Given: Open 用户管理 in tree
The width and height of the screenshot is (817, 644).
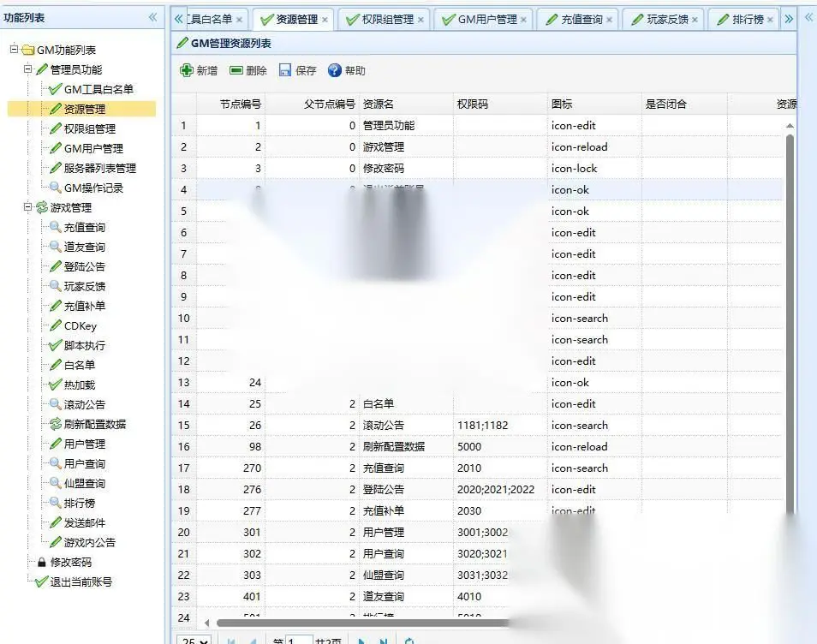Looking at the screenshot, I should coord(85,444).
